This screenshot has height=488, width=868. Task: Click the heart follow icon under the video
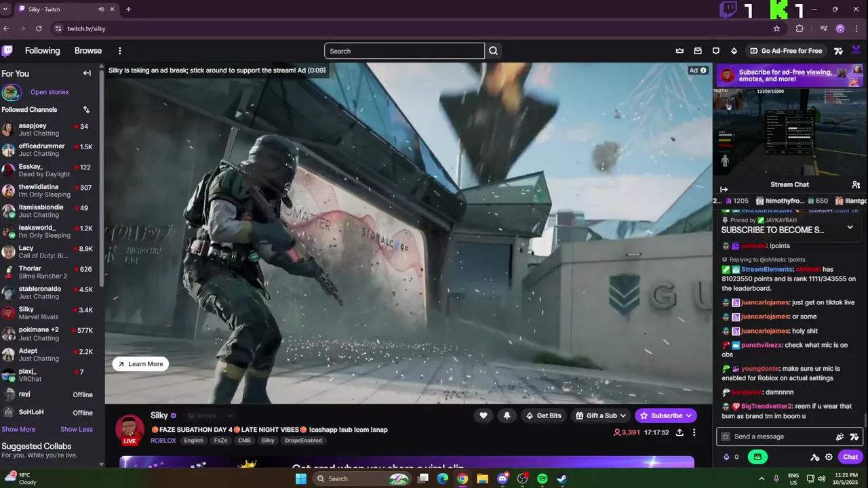[484, 415]
